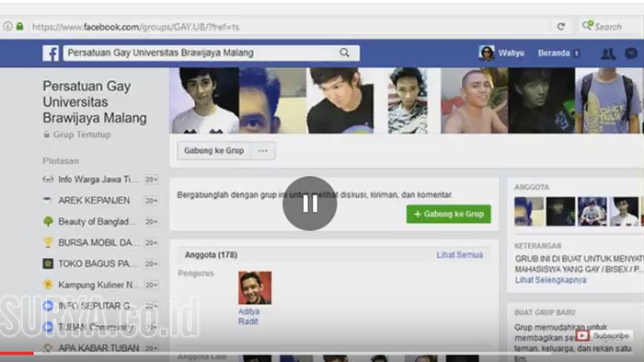Screen dimensions: 644x362
Task: Reload the page with refresh icon
Action: click(x=561, y=27)
